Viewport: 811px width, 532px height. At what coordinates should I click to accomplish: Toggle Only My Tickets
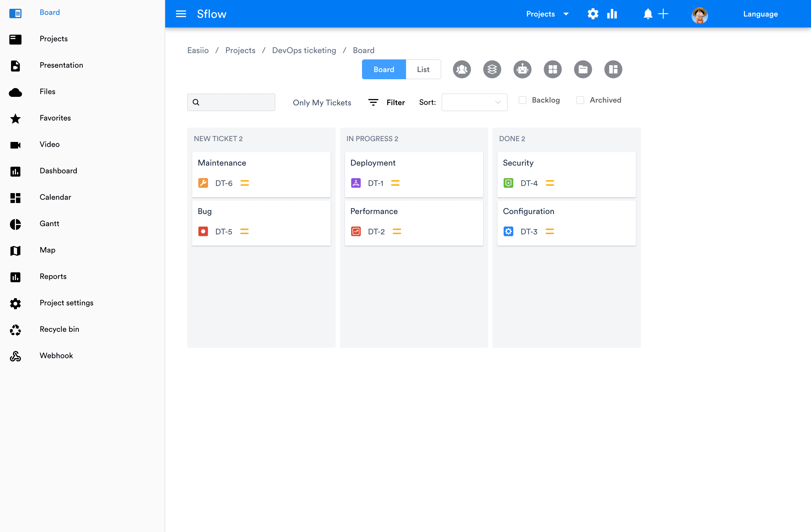pos(322,103)
